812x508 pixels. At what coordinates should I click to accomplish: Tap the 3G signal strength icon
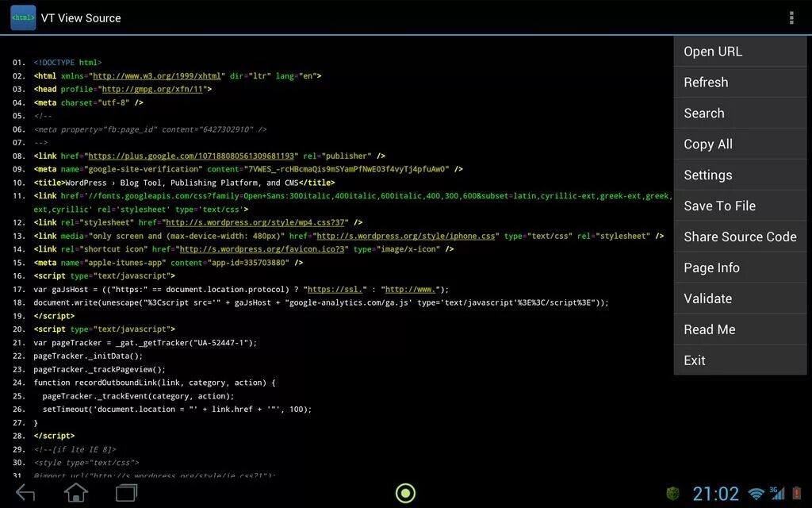pyautogui.click(x=777, y=493)
